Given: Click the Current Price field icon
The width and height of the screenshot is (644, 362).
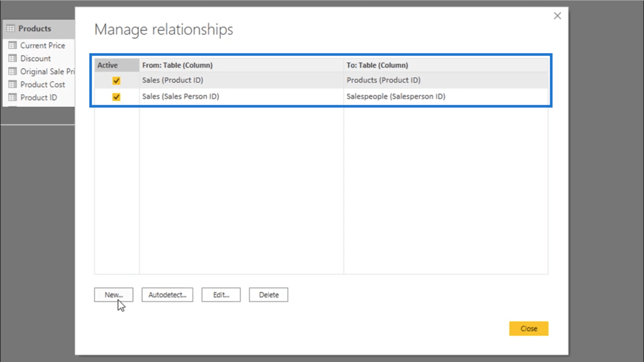Looking at the screenshot, I should click(x=12, y=45).
